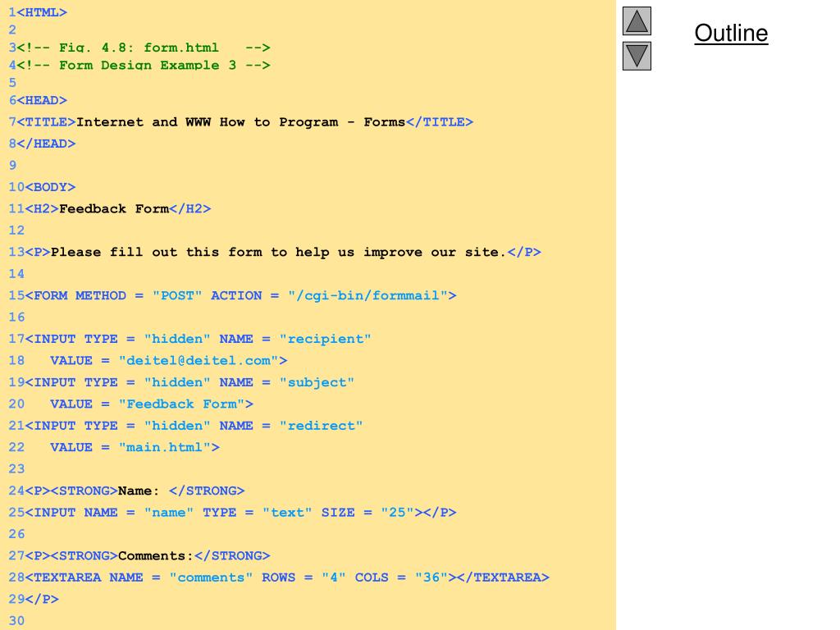Click the 'Name:' label text on line 24
Screen dimensions: 840x630
pyautogui.click(x=139, y=491)
